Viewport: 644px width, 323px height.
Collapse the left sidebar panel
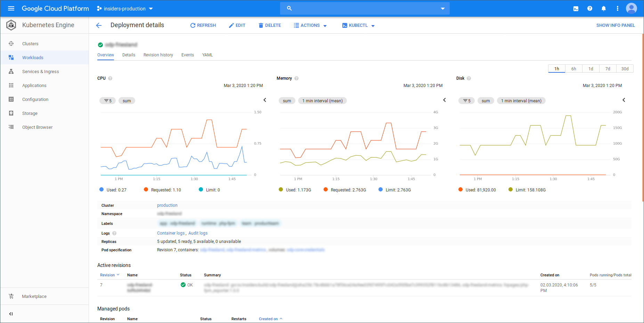11,314
